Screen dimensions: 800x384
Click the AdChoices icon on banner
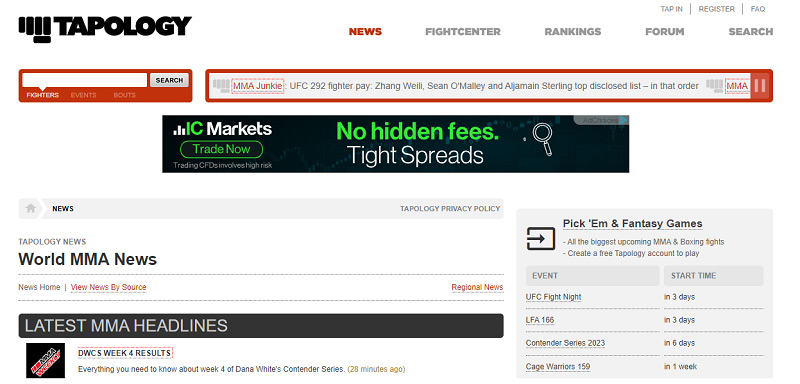coord(623,120)
